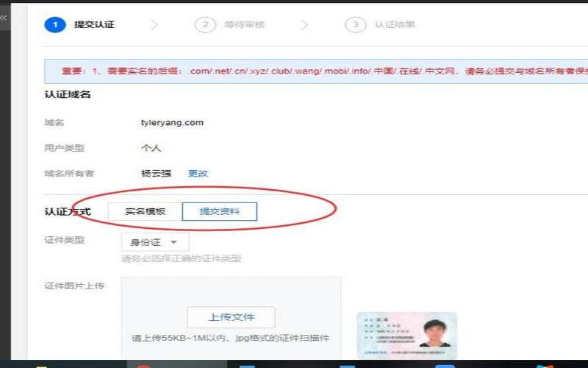
Task: Open the yellow icon at the taskbar's left
Action: [43, 365]
